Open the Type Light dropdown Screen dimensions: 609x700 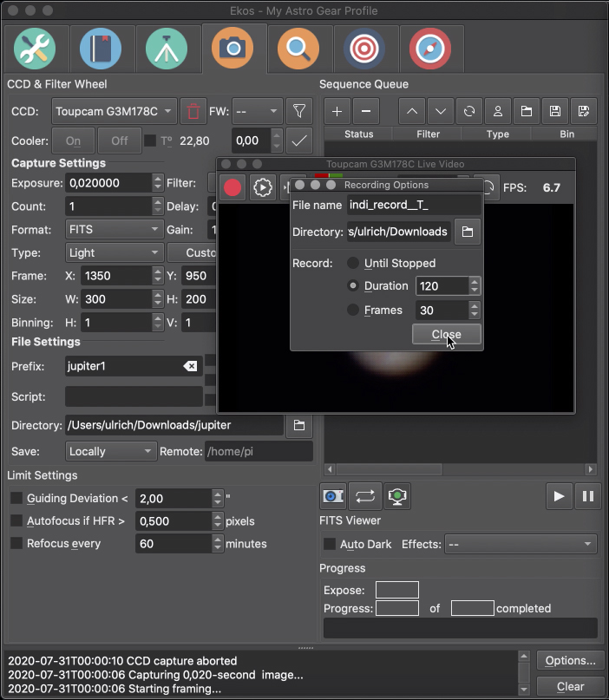click(115, 252)
